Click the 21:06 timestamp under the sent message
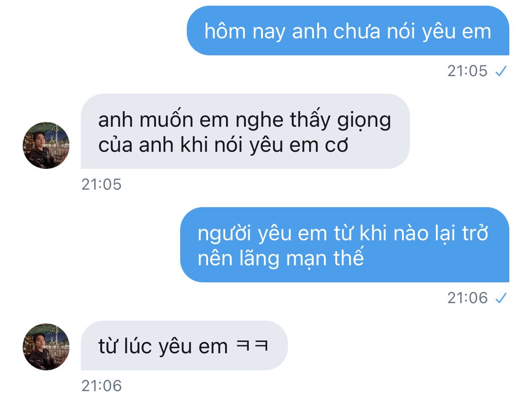Viewport: 532px width, 402px height. pos(467,298)
